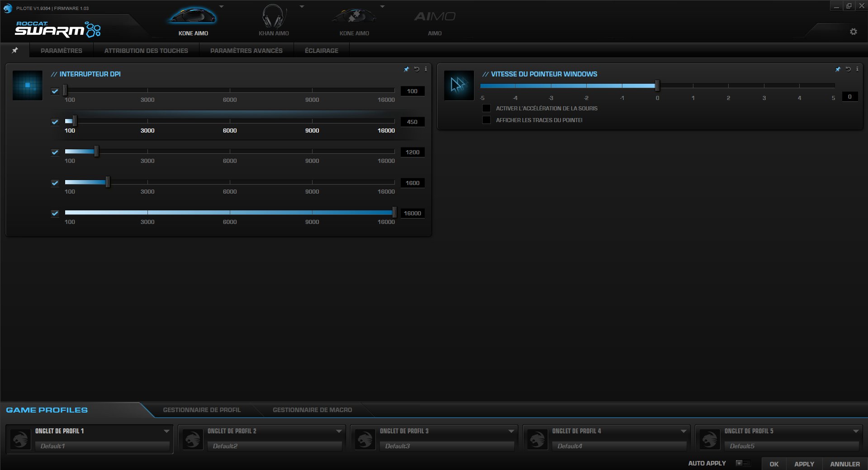This screenshot has height=470, width=868.
Task: Pin the Interrupteur DPI panel
Action: 406,69
